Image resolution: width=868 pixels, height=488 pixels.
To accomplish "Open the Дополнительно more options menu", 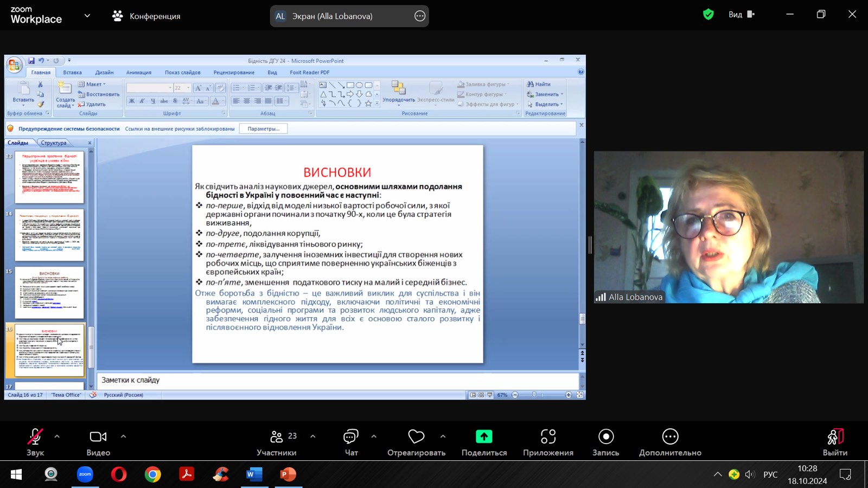I will pos(670,442).
